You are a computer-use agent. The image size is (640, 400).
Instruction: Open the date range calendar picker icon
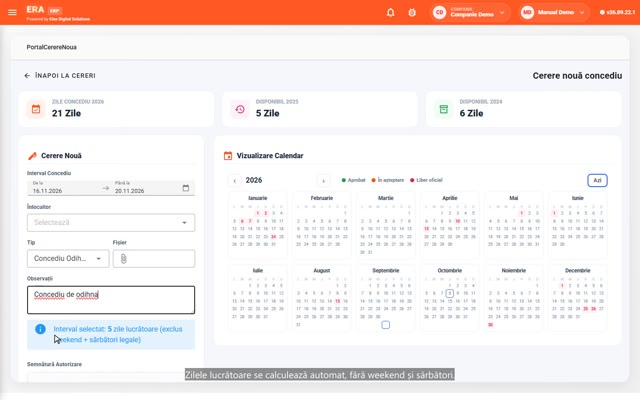click(x=186, y=188)
